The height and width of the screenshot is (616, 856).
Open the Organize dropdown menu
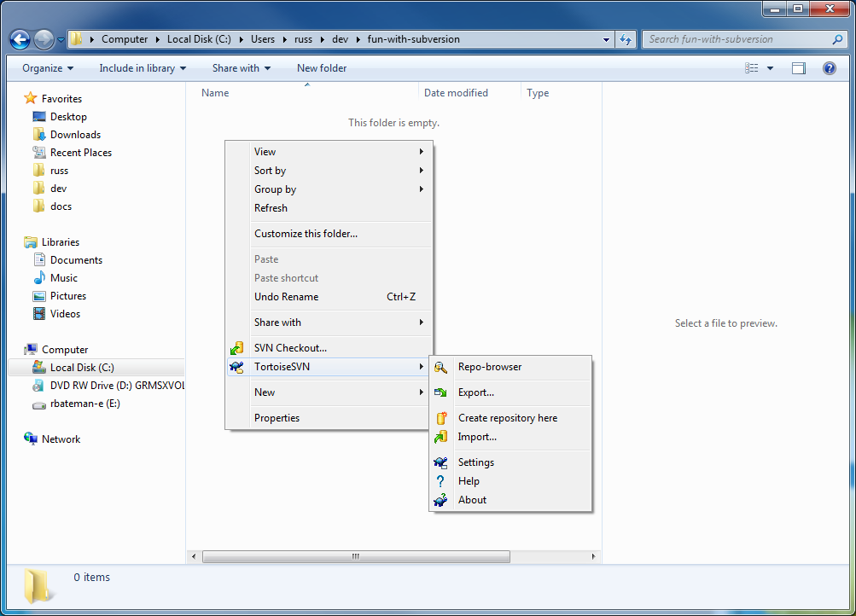click(48, 68)
